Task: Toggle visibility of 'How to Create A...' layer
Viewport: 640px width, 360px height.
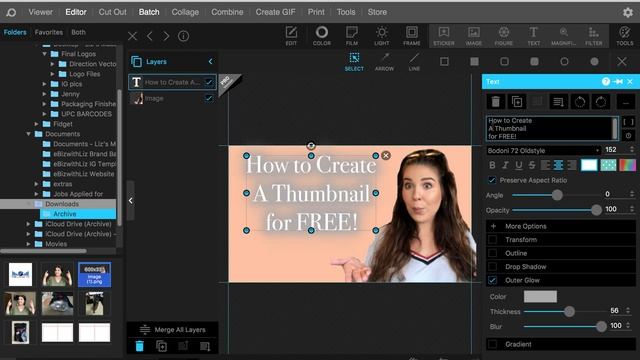Action: pyautogui.click(x=209, y=82)
